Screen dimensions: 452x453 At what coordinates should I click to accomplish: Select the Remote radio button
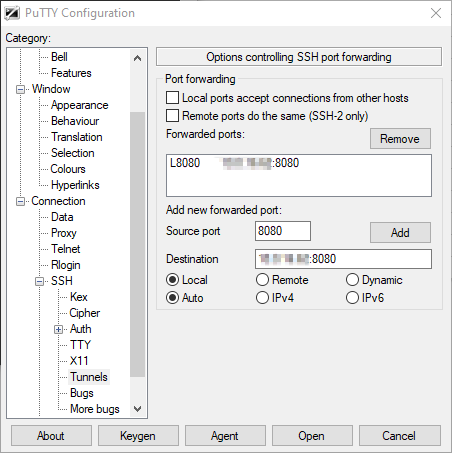click(262, 280)
